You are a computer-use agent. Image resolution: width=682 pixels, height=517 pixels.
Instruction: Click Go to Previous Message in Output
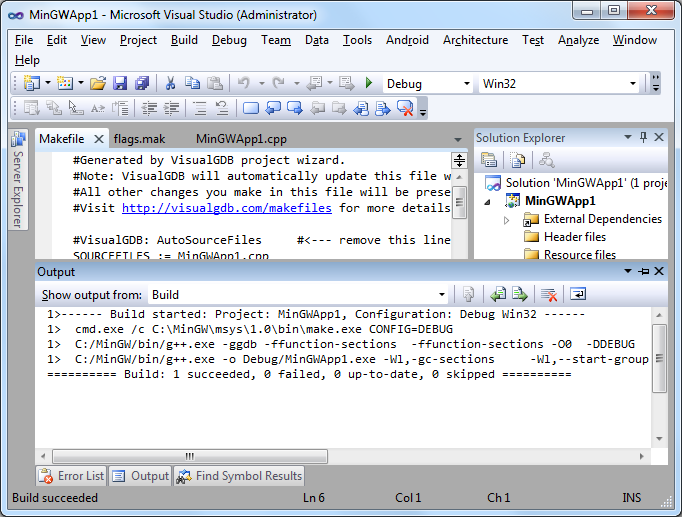498,294
